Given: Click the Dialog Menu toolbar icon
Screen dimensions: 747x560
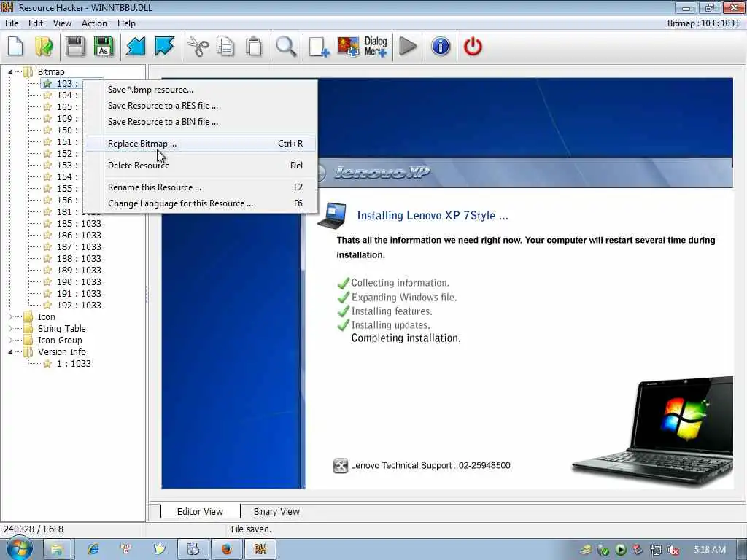Looking at the screenshot, I should pos(376,47).
